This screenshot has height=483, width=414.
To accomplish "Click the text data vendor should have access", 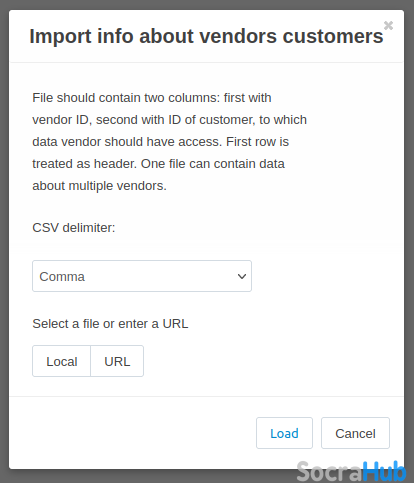I will pos(127,142).
